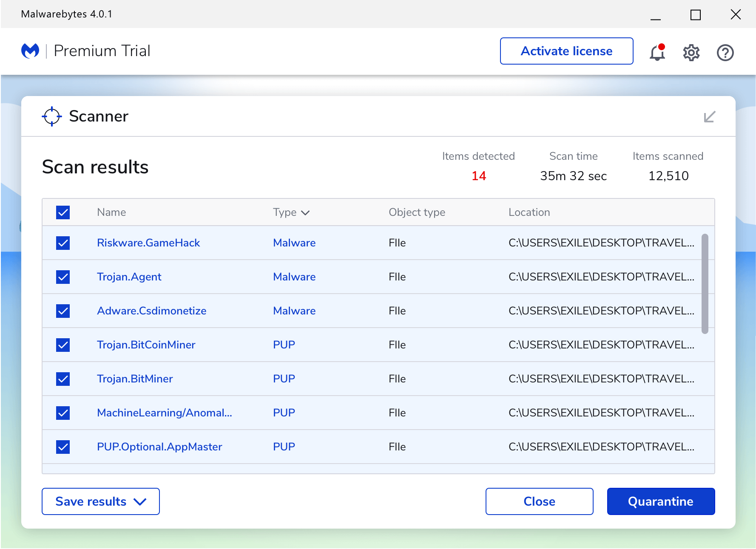Screen dimensions: 756x549
Task: Click the Name column header
Action: pos(111,212)
